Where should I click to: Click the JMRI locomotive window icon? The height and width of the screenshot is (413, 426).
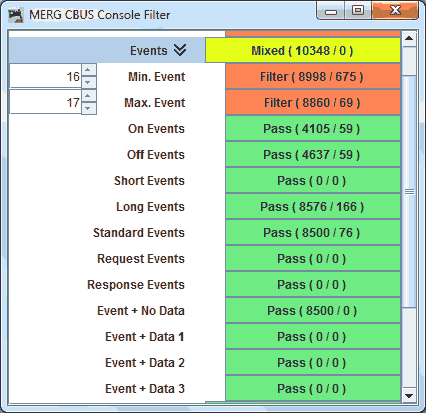[x=16, y=15]
